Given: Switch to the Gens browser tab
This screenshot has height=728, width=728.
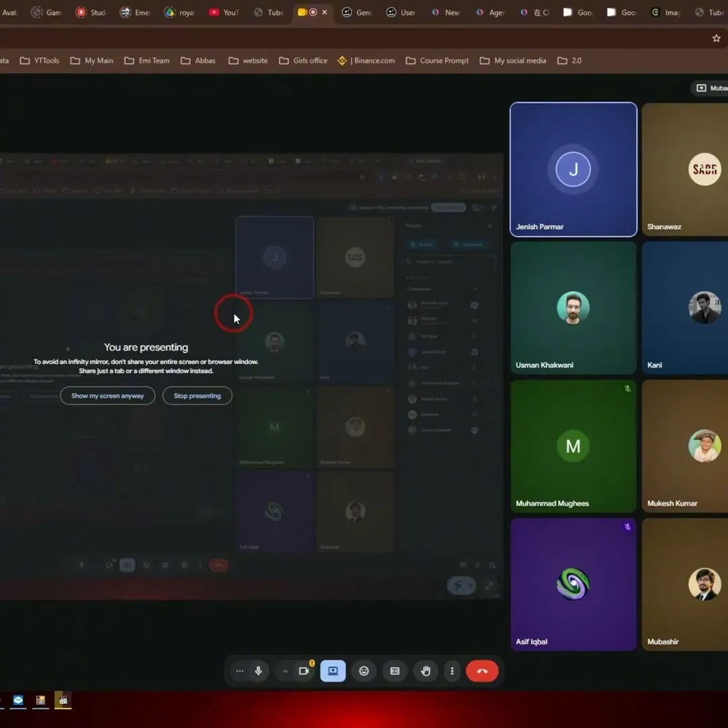Looking at the screenshot, I should [x=357, y=13].
